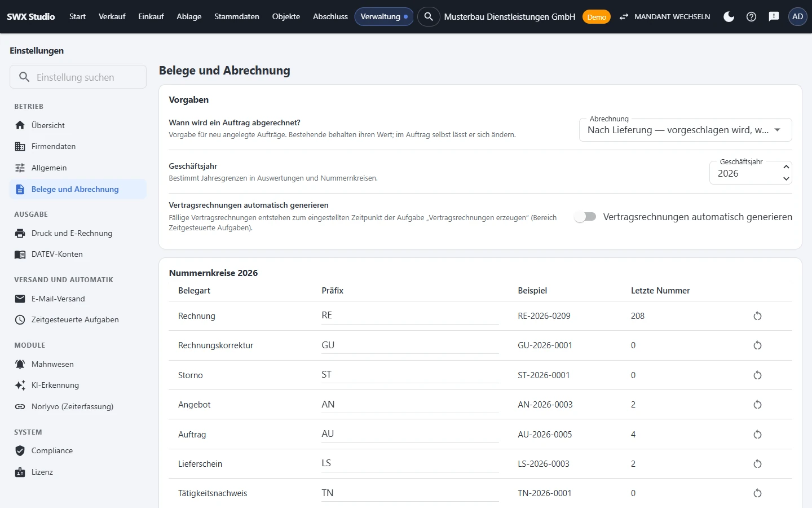Open Allgemein settings
This screenshot has width=812, height=508.
point(78,168)
